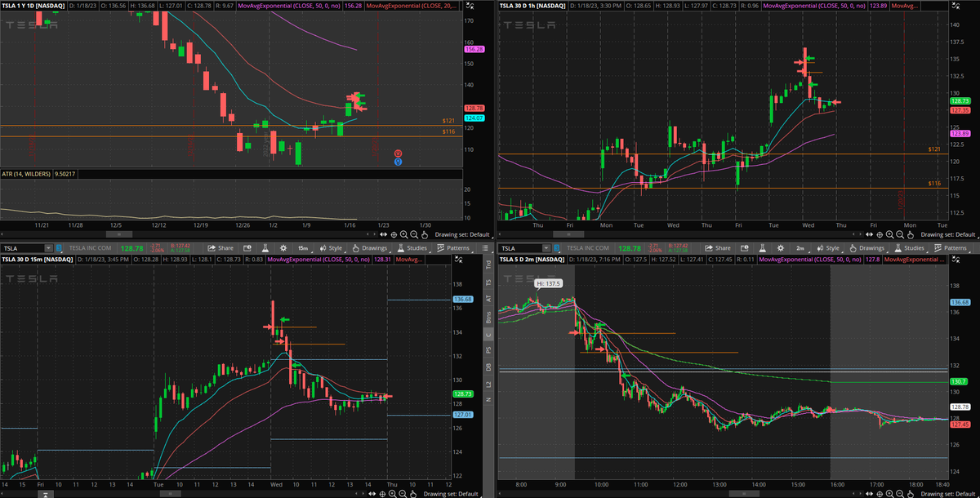Click pointer hand icon below daily chart
This screenshot has width=980, height=498.
point(424,233)
